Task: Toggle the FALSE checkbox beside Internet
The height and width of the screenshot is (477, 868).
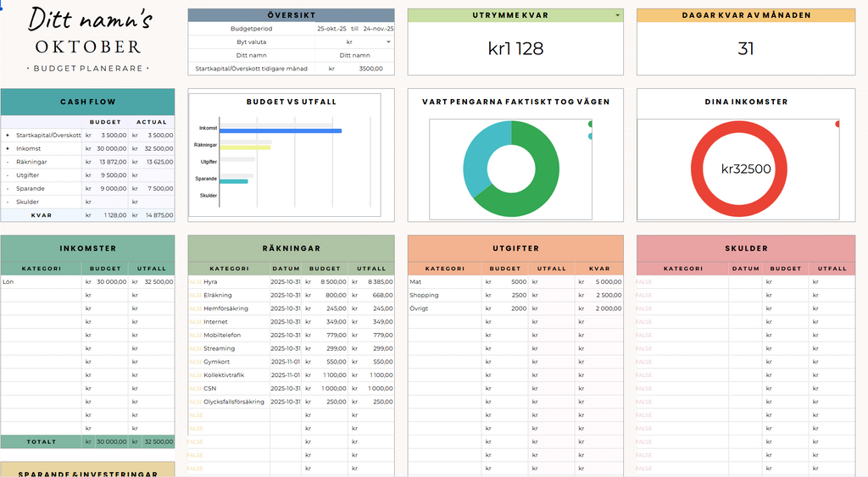Action: [x=194, y=322]
